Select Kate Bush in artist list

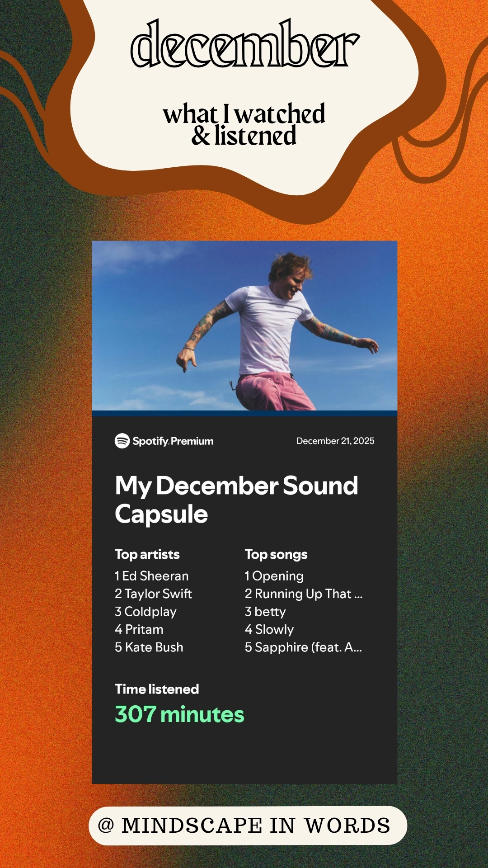(x=149, y=647)
